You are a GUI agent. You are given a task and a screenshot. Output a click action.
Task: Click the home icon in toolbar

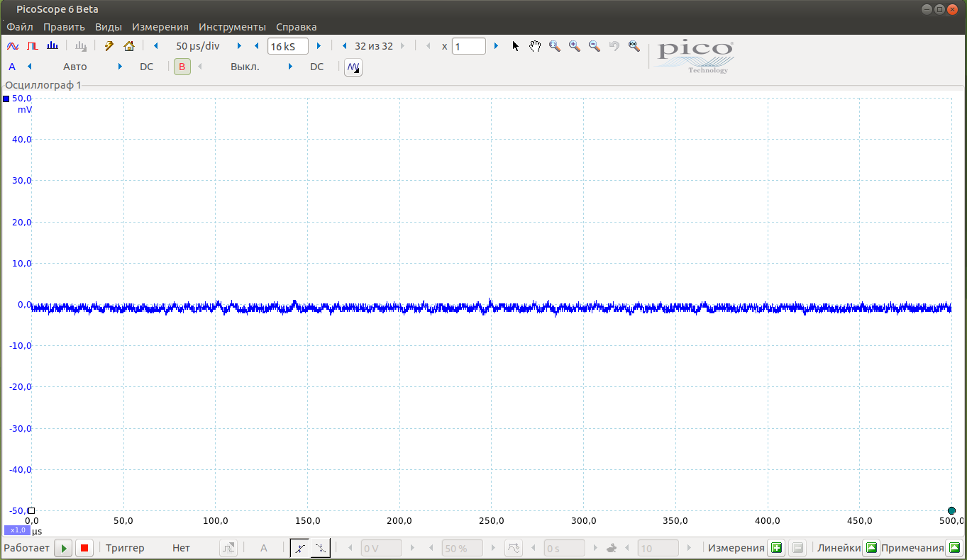[128, 46]
